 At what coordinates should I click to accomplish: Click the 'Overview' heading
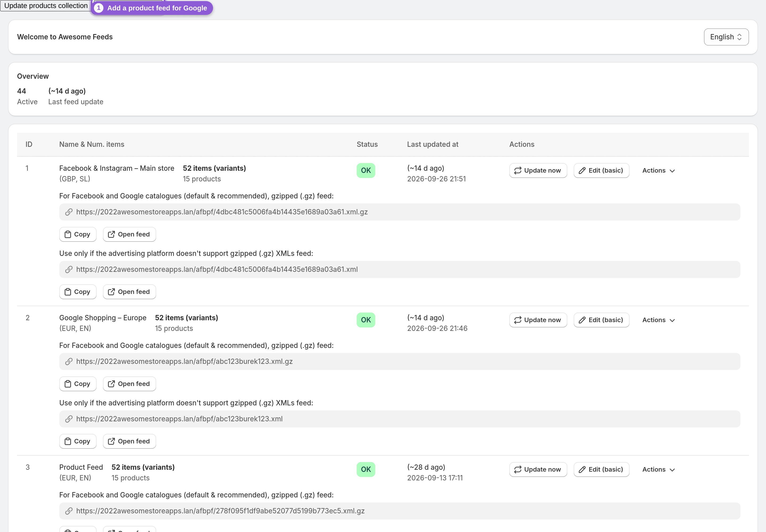(x=33, y=76)
